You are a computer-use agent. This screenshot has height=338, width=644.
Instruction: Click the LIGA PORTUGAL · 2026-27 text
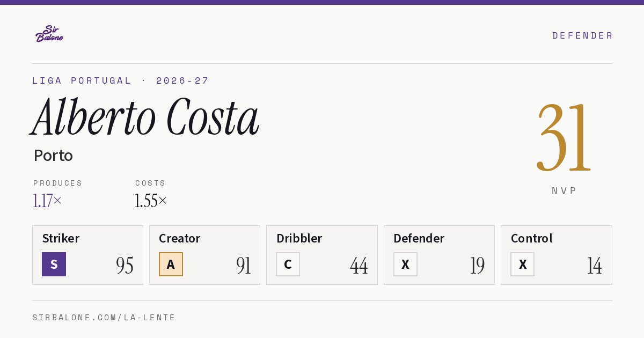pos(121,80)
